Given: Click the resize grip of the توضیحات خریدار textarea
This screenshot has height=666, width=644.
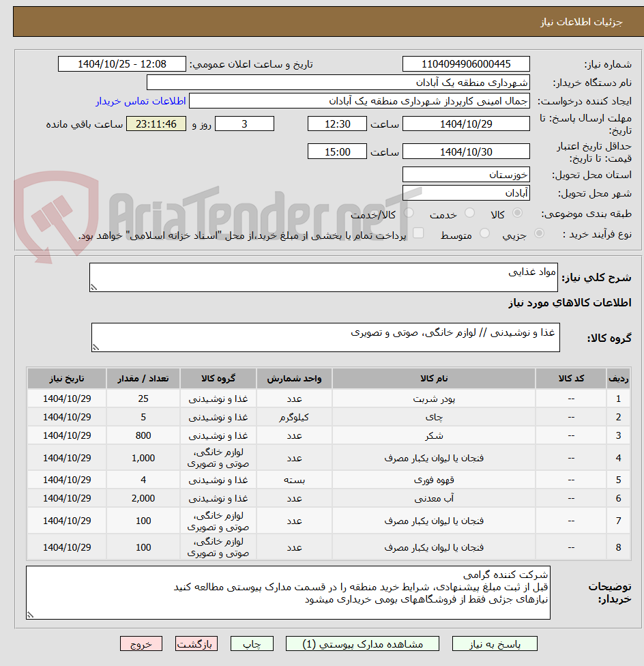Looking at the screenshot, I should click(x=30, y=615).
